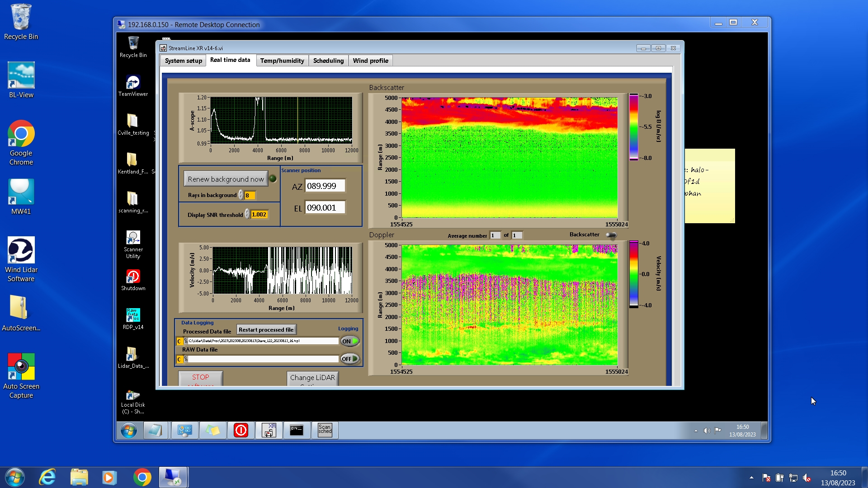Click the Scan sched icon in remote taskbar
Screen dimensions: 868x488
coord(325,430)
